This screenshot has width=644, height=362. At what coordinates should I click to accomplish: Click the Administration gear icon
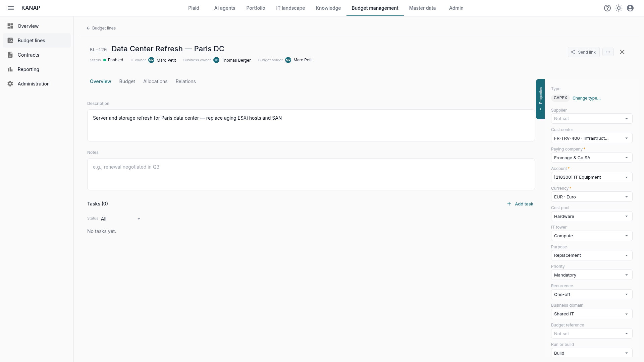pos(10,84)
